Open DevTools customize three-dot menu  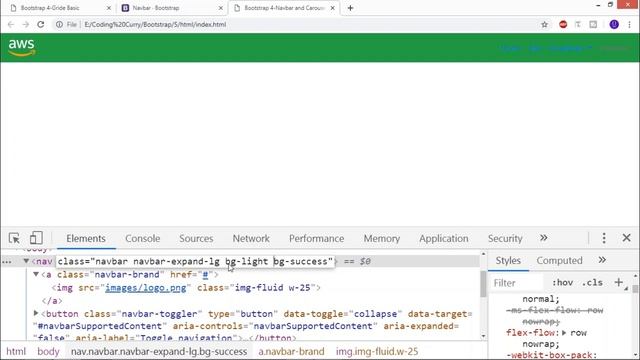coord(604,238)
